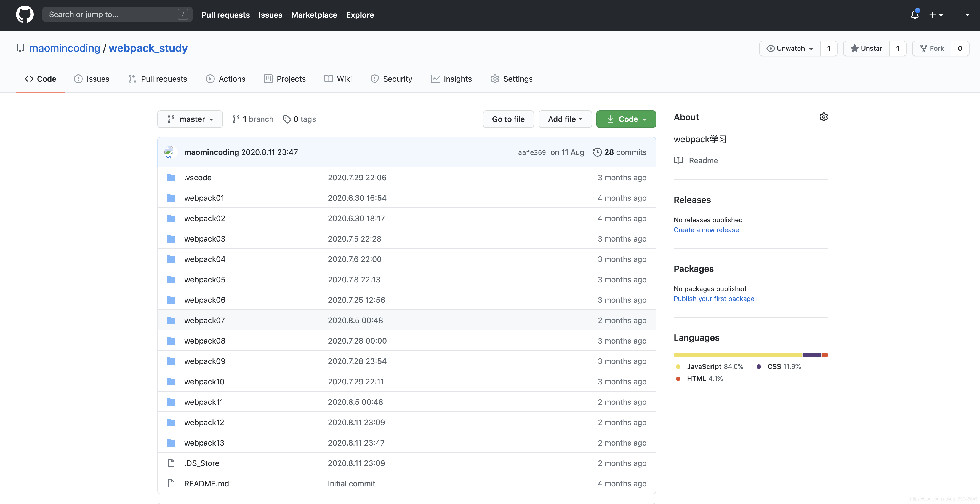Image resolution: width=980 pixels, height=504 pixels.
Task: Click the GitHub octocat logo
Action: click(25, 14)
